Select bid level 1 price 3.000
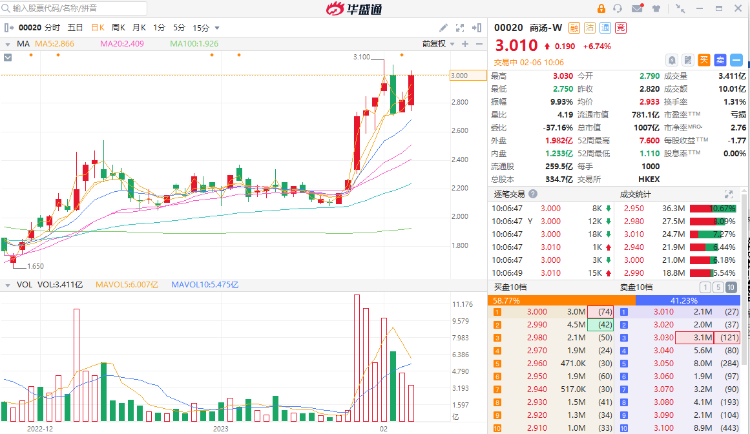 tap(537, 312)
